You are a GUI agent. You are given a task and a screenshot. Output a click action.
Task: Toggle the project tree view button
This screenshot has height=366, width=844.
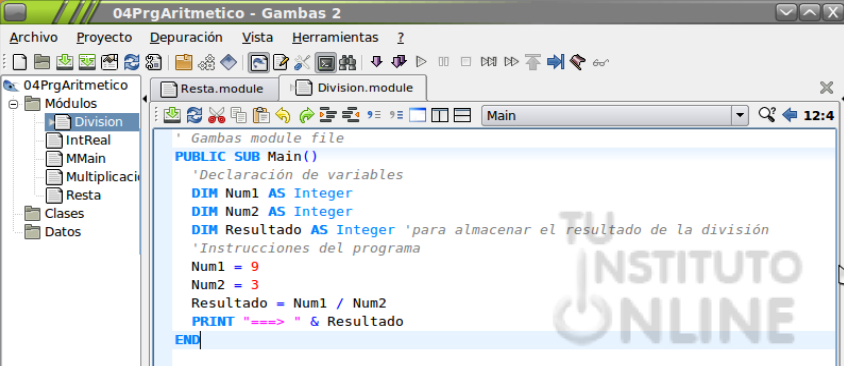[259, 62]
